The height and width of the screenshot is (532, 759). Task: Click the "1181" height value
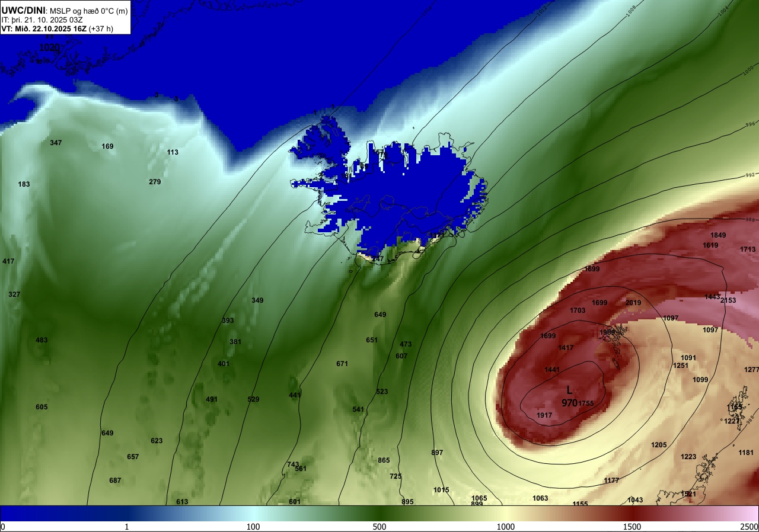pos(746,453)
